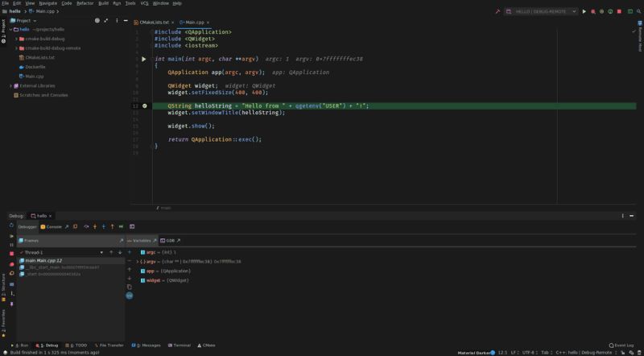Open the Thread-1 thread selector dropdown

click(62, 252)
